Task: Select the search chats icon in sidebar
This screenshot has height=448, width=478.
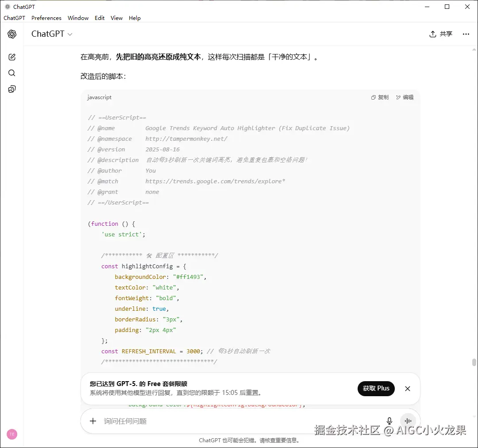Action: [x=12, y=73]
